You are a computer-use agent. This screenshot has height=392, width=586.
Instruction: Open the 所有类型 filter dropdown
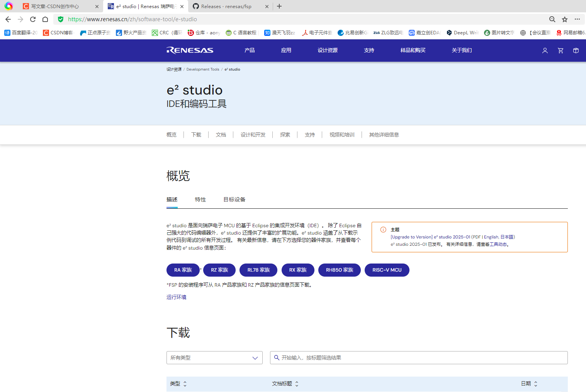[214, 358]
